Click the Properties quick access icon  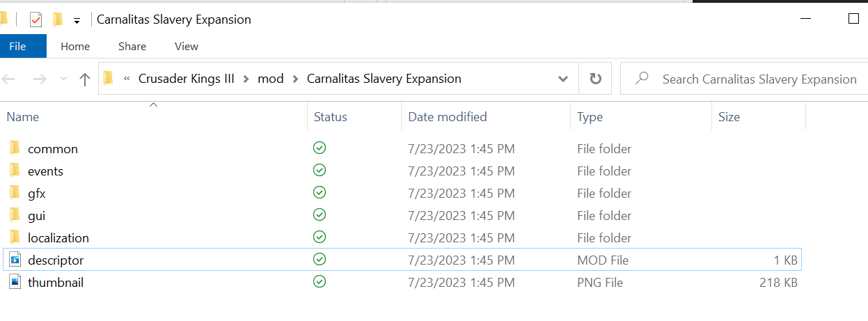[x=35, y=19]
